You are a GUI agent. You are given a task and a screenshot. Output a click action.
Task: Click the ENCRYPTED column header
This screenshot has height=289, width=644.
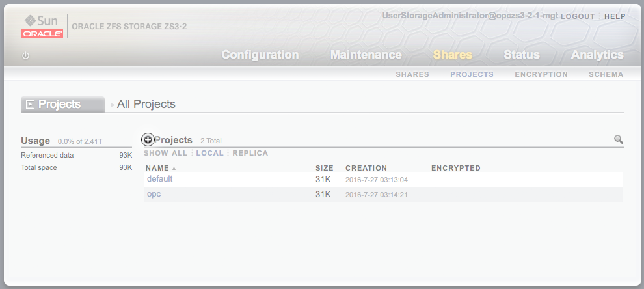456,168
